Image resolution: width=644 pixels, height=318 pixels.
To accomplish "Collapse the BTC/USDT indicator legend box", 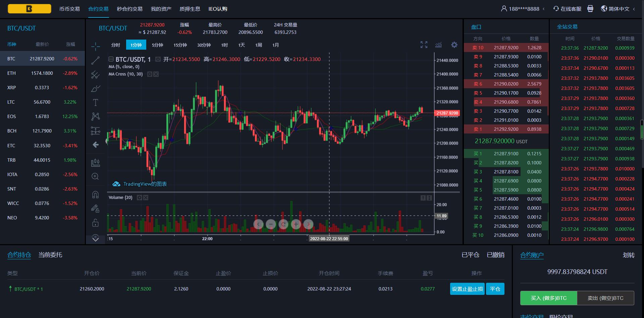I will tap(111, 59).
